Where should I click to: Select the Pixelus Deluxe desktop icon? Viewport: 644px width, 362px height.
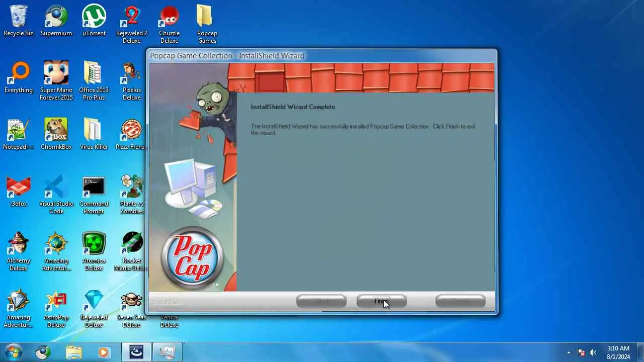[132, 81]
